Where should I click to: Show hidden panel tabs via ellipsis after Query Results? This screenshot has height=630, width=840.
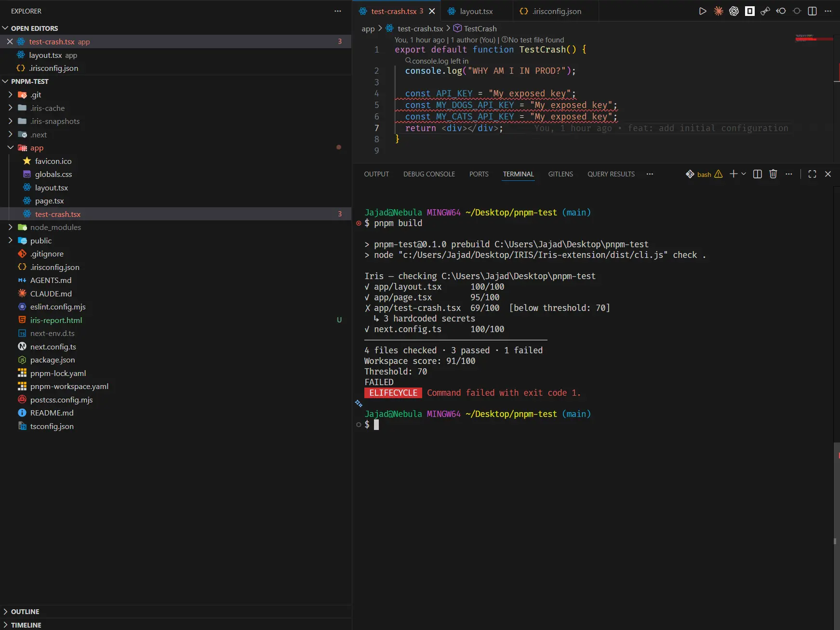point(650,174)
